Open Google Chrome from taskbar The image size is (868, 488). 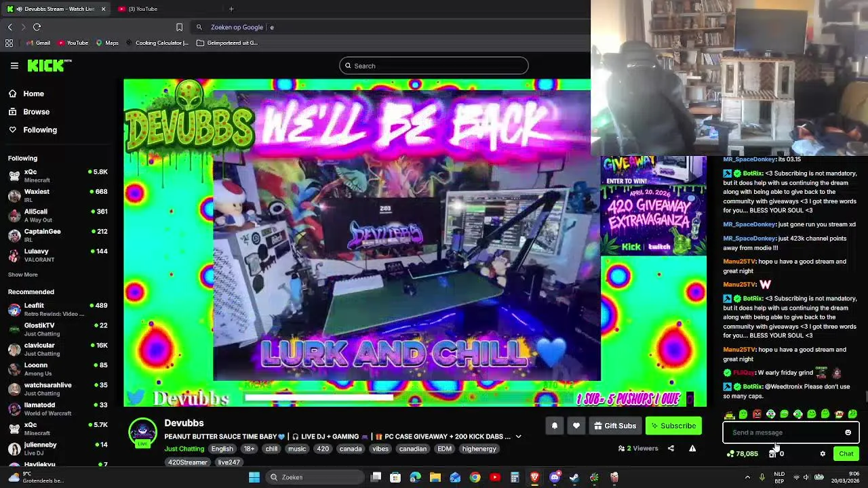(x=475, y=477)
